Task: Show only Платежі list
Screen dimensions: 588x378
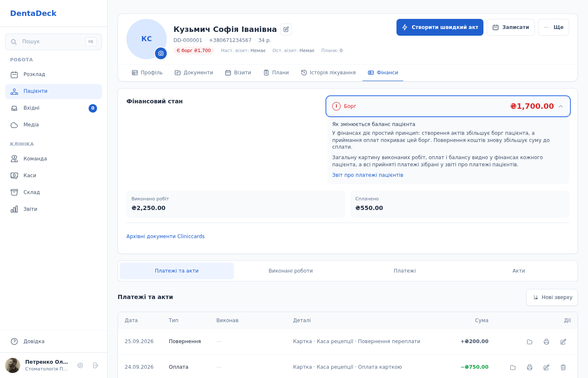Action: [x=405, y=271]
